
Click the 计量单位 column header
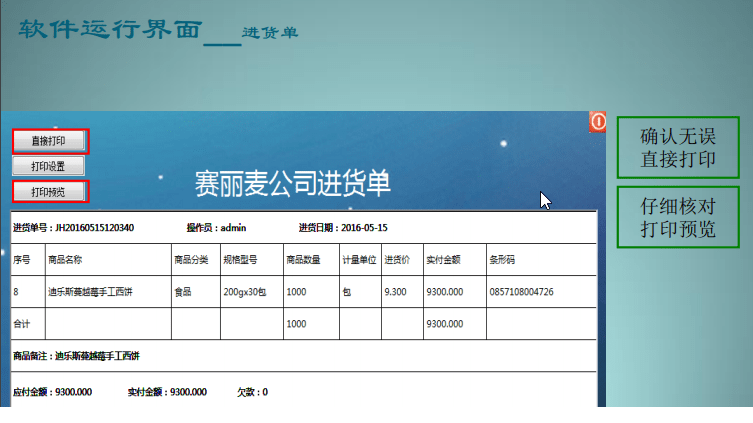[359, 260]
